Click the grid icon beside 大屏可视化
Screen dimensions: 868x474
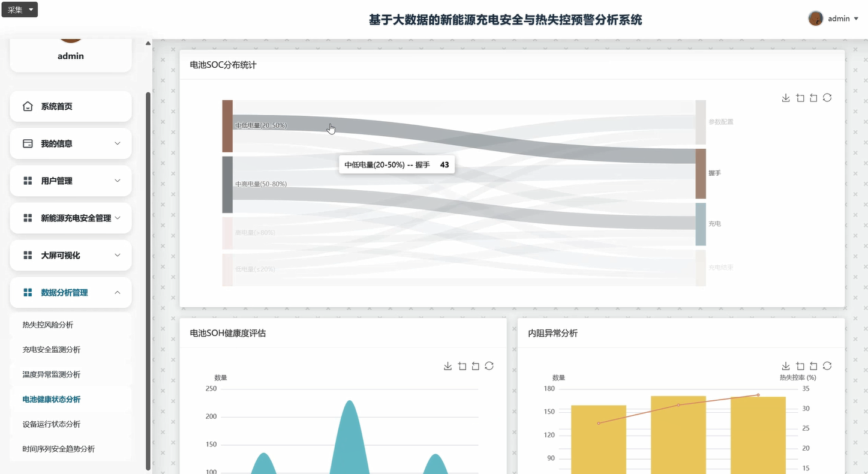pos(28,255)
